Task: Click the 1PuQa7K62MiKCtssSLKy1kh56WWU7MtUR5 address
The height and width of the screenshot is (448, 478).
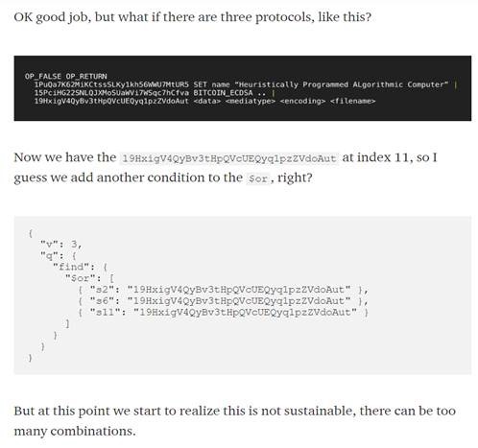Action: [111, 84]
